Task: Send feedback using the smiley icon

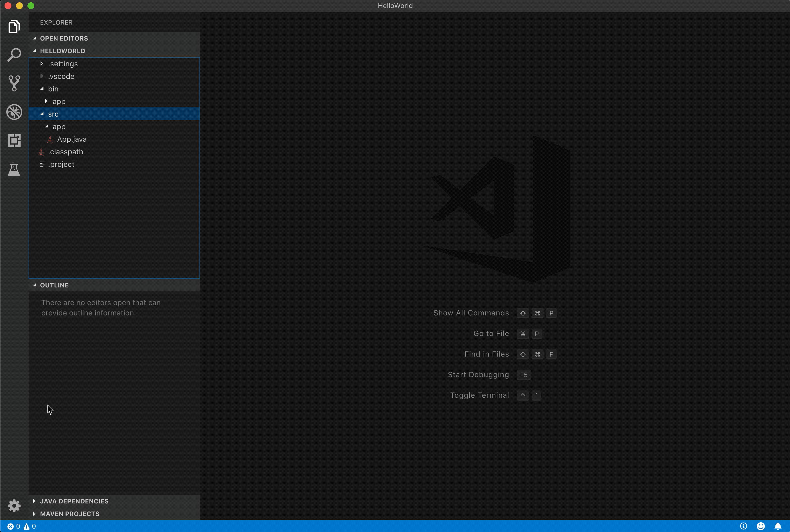Action: click(761, 526)
